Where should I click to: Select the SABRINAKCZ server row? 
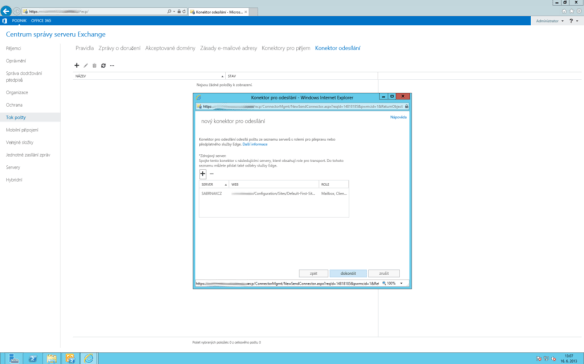(274, 194)
